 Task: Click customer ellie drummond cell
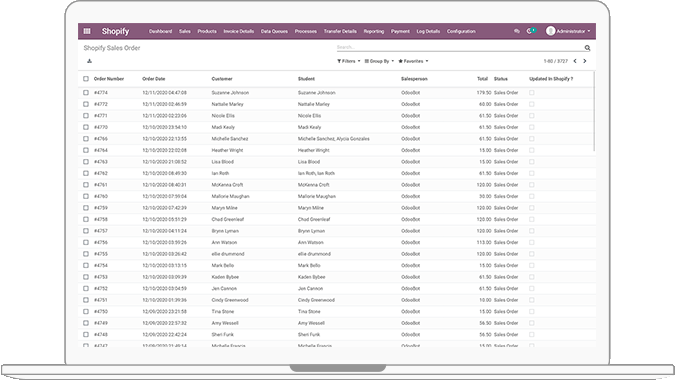pyautogui.click(x=228, y=254)
